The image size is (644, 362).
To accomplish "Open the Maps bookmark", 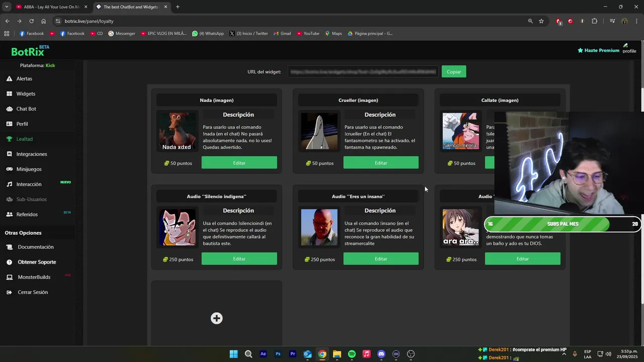I will click(x=333, y=34).
